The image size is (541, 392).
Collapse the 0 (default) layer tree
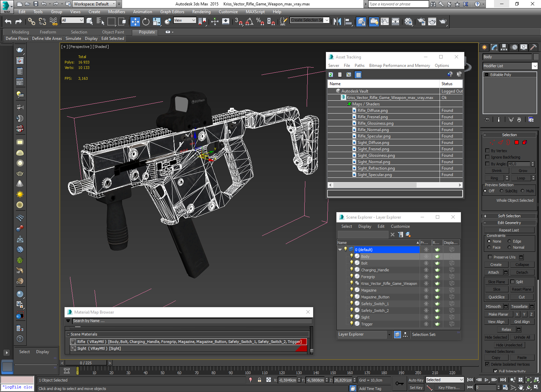(x=340, y=250)
